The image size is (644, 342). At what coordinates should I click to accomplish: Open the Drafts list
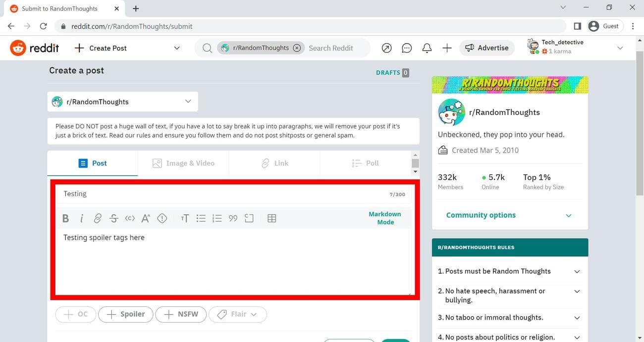pyautogui.click(x=392, y=72)
